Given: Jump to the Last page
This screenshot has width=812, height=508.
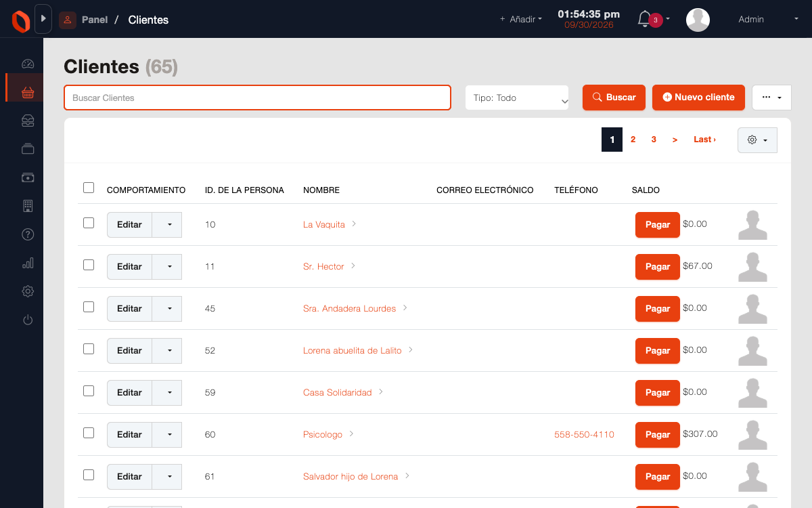Looking at the screenshot, I should point(704,140).
